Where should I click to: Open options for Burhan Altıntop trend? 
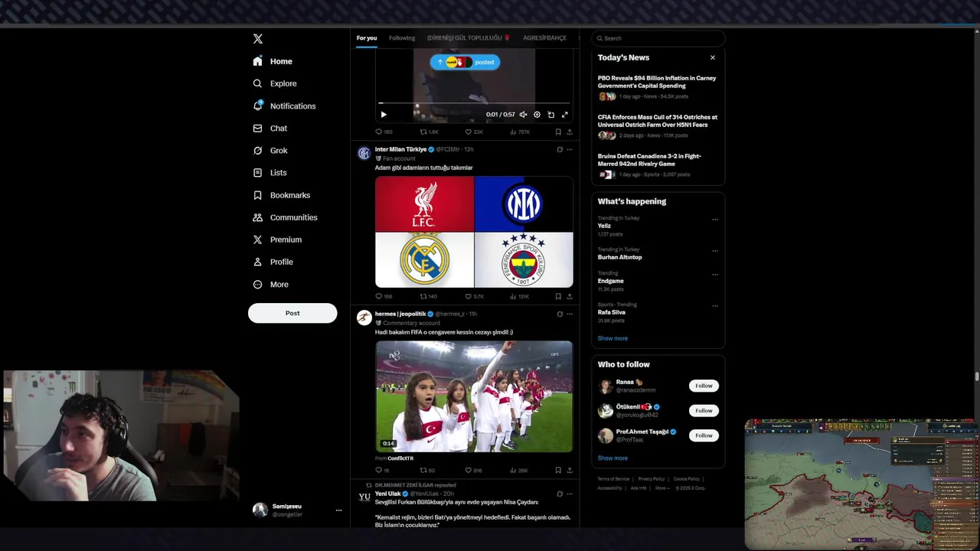715,250
